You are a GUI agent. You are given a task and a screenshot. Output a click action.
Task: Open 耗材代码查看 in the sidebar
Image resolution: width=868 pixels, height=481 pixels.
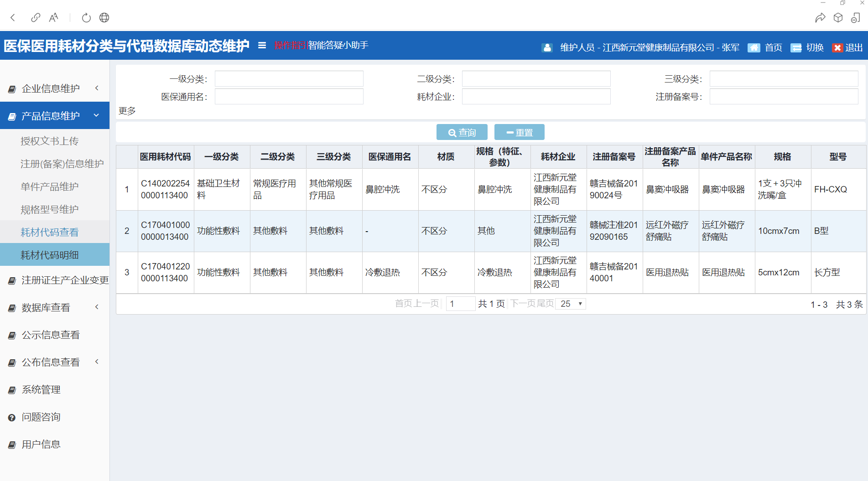50,232
